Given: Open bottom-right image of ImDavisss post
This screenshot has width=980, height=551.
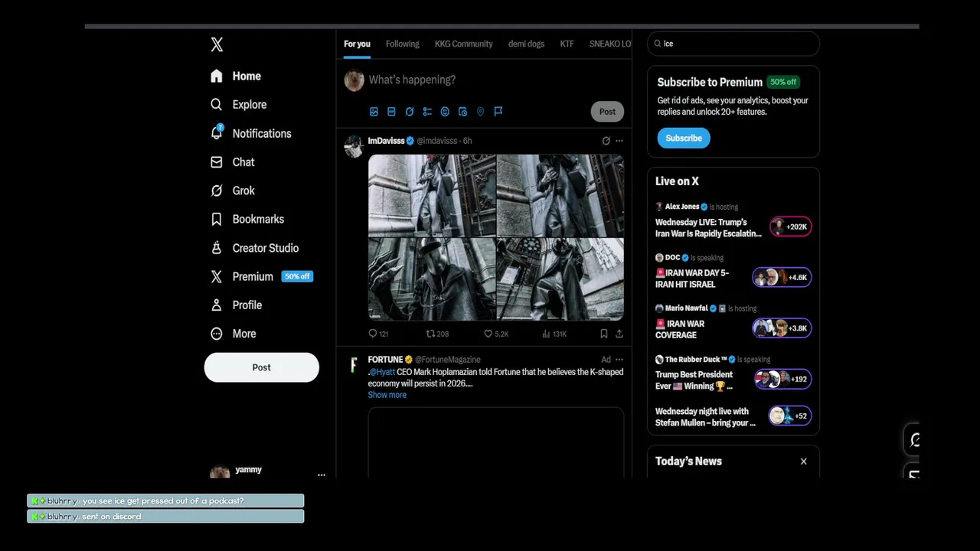Looking at the screenshot, I should coord(560,279).
